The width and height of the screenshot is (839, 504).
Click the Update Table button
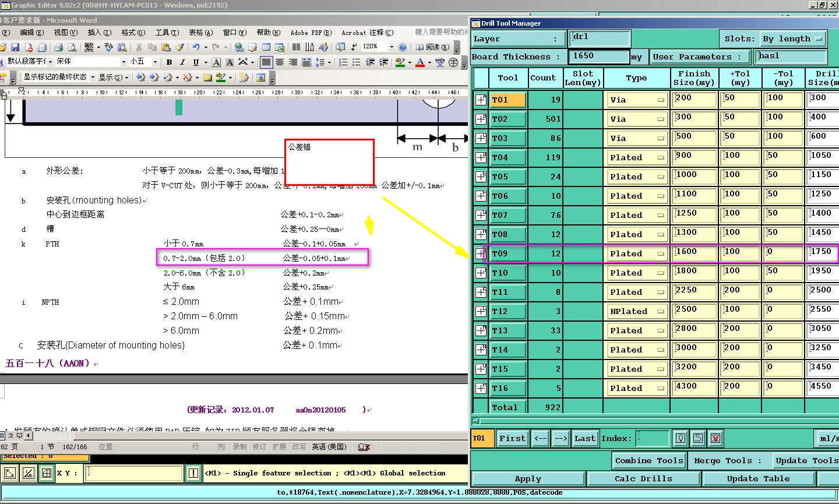758,478
